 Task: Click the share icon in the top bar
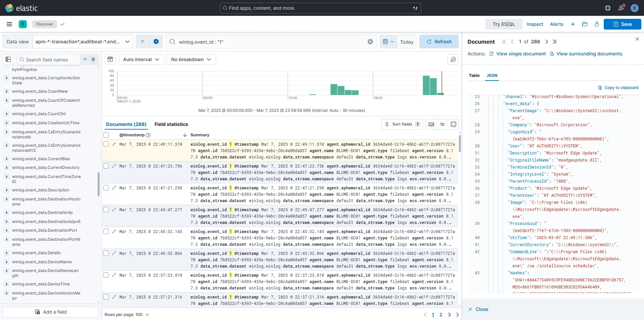click(x=597, y=24)
